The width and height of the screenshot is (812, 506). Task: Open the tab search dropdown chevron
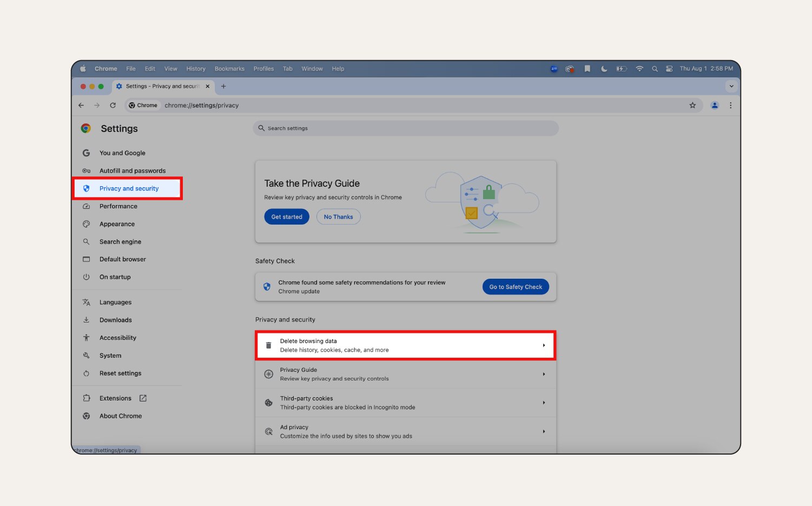[731, 86]
